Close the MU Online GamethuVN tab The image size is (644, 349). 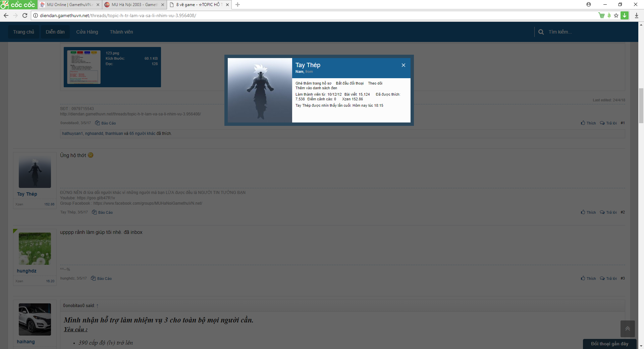tap(98, 5)
